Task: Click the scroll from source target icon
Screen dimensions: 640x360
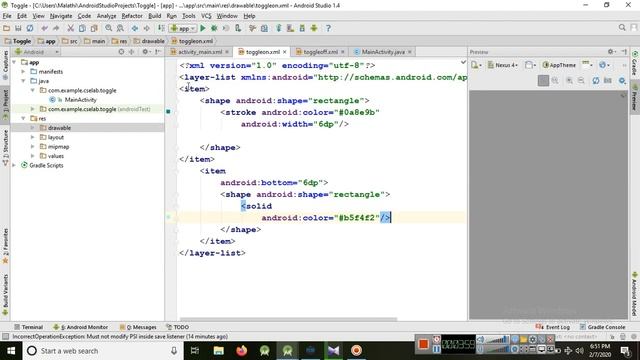Action: [x=121, y=52]
